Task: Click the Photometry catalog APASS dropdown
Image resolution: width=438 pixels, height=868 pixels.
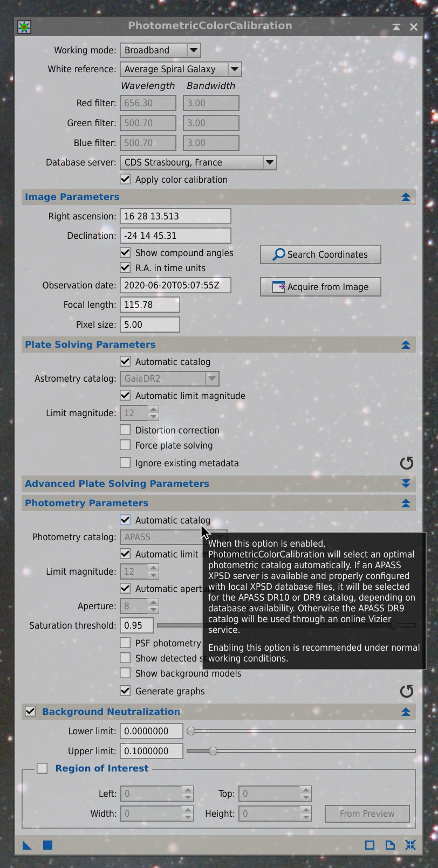Action: click(160, 537)
